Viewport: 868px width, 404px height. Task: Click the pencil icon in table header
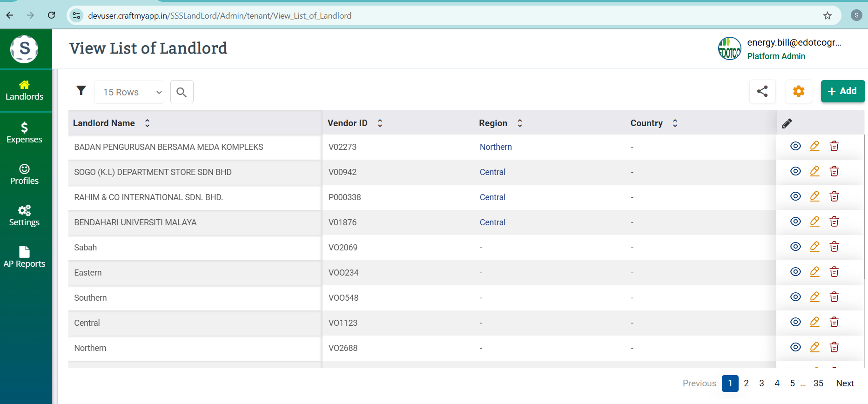click(787, 123)
